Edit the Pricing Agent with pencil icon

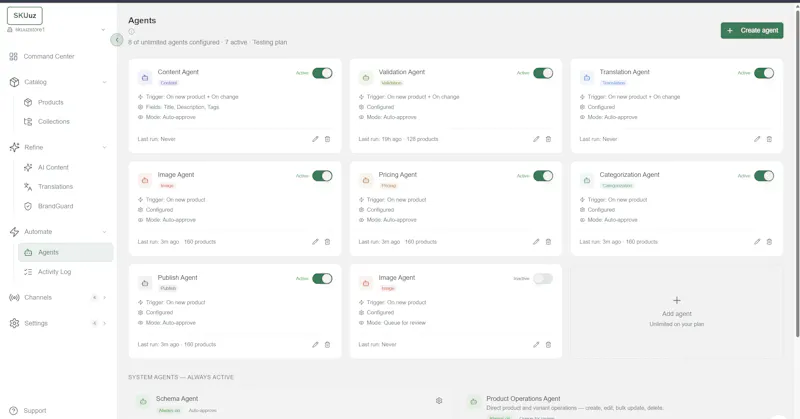536,241
